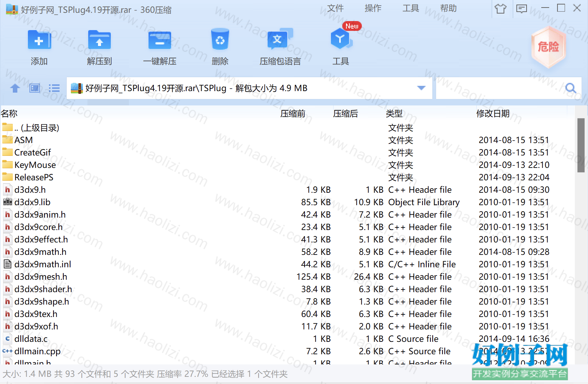Click the 'C Source file' type cell
Screen dimensions: 588x384
pyautogui.click(x=413, y=338)
